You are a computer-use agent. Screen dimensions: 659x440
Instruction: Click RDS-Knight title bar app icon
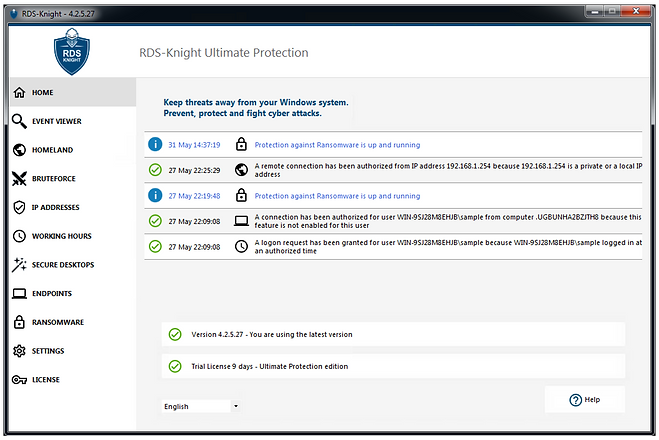(x=14, y=14)
